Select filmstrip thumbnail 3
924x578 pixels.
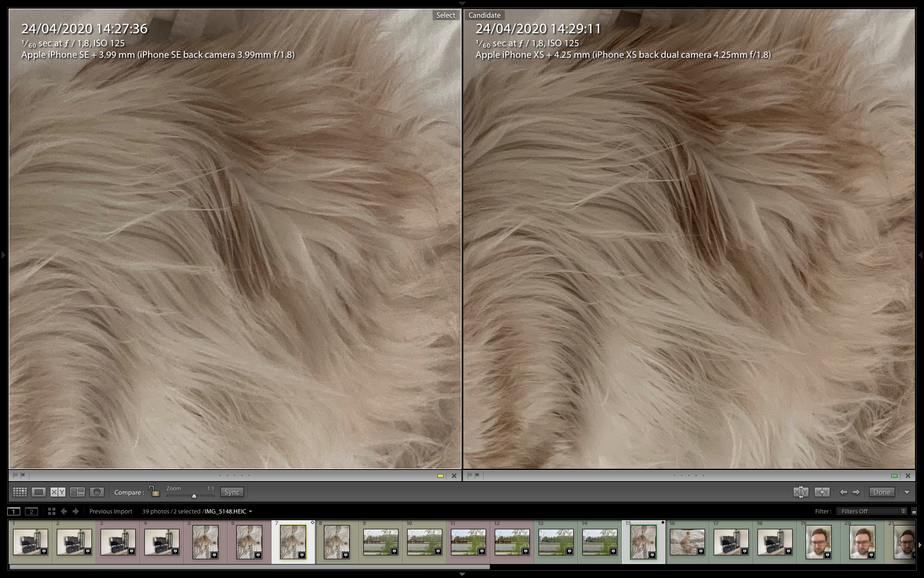coord(118,542)
